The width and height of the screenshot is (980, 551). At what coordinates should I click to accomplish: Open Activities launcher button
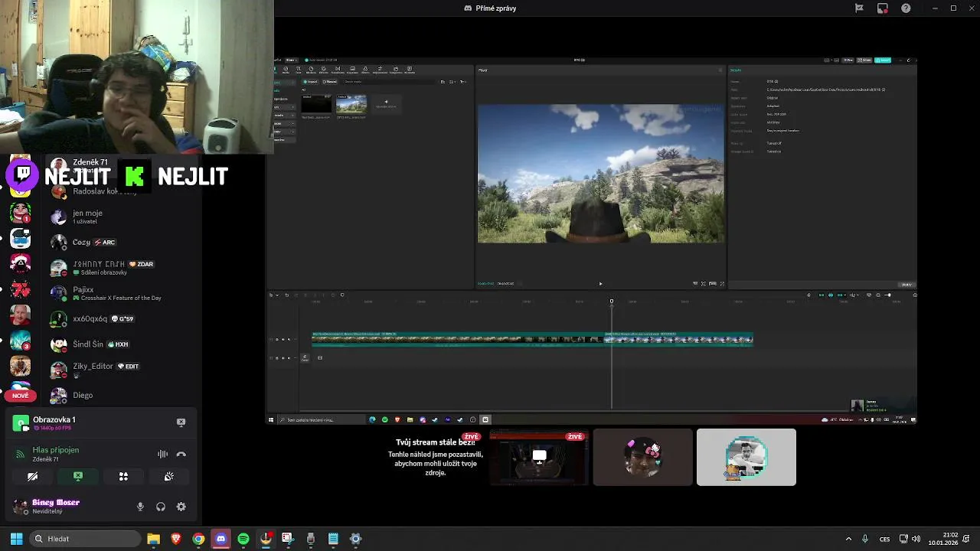point(123,476)
